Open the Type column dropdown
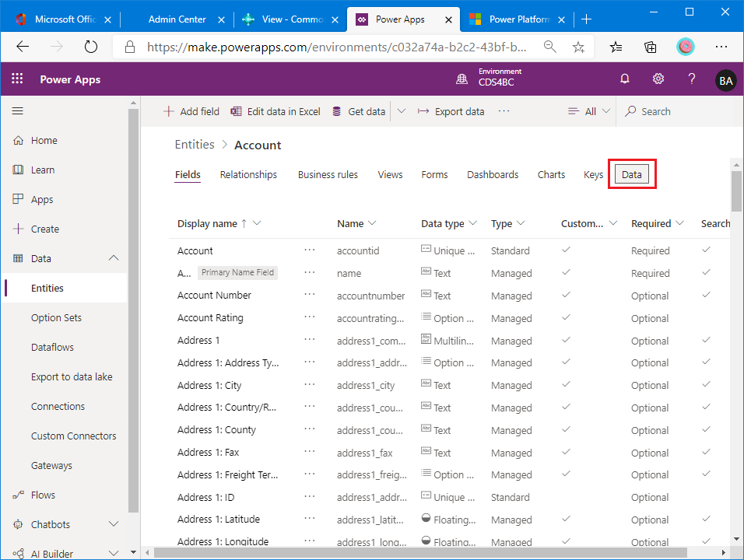Image resolution: width=744 pixels, height=560 pixels. (521, 223)
